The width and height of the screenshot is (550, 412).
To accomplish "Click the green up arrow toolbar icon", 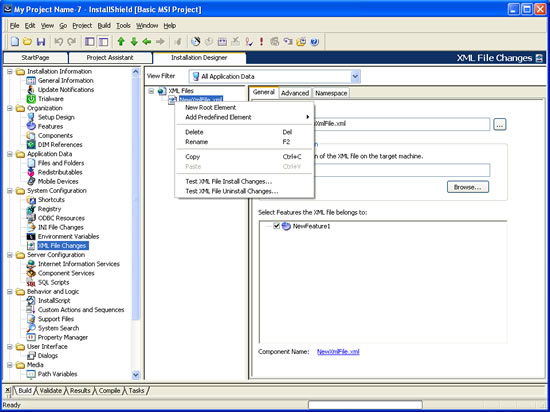I will 121,42.
